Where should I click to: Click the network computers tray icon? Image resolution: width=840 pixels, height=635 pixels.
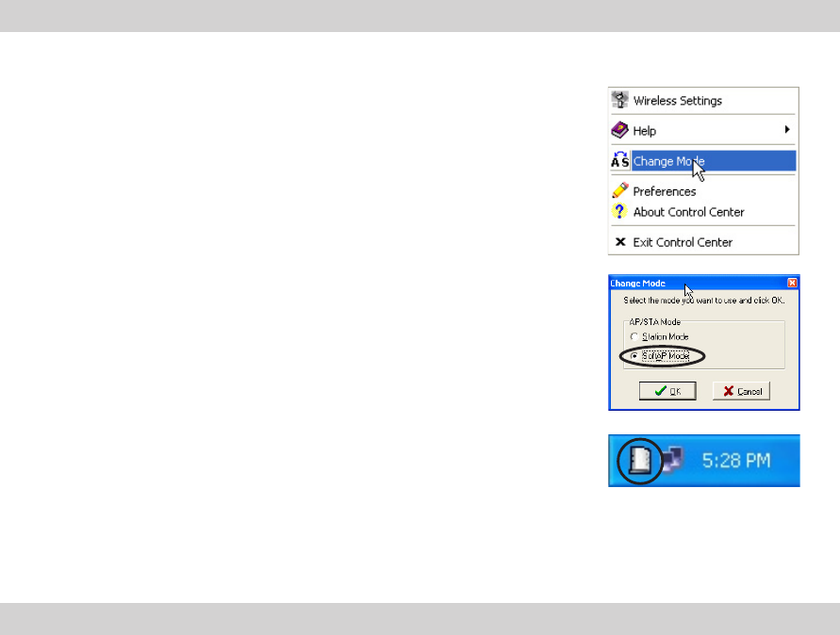click(x=672, y=460)
